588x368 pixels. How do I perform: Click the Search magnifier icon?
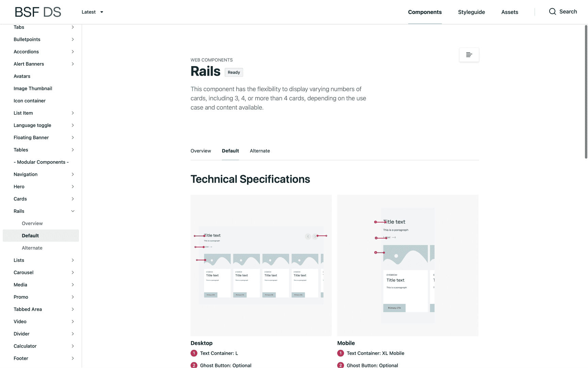pos(552,12)
